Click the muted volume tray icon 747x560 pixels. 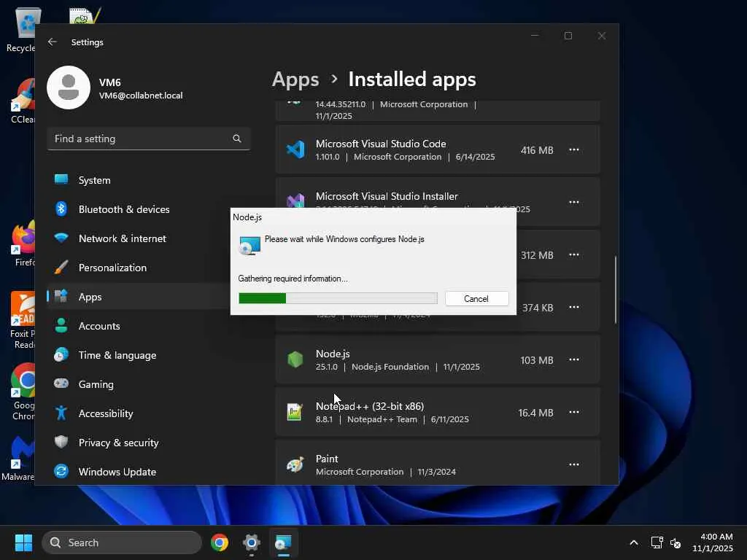(x=675, y=542)
